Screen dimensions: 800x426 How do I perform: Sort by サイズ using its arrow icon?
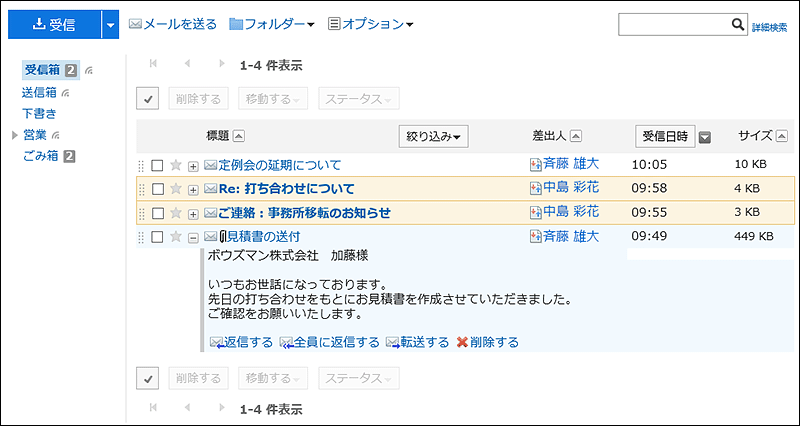click(781, 136)
